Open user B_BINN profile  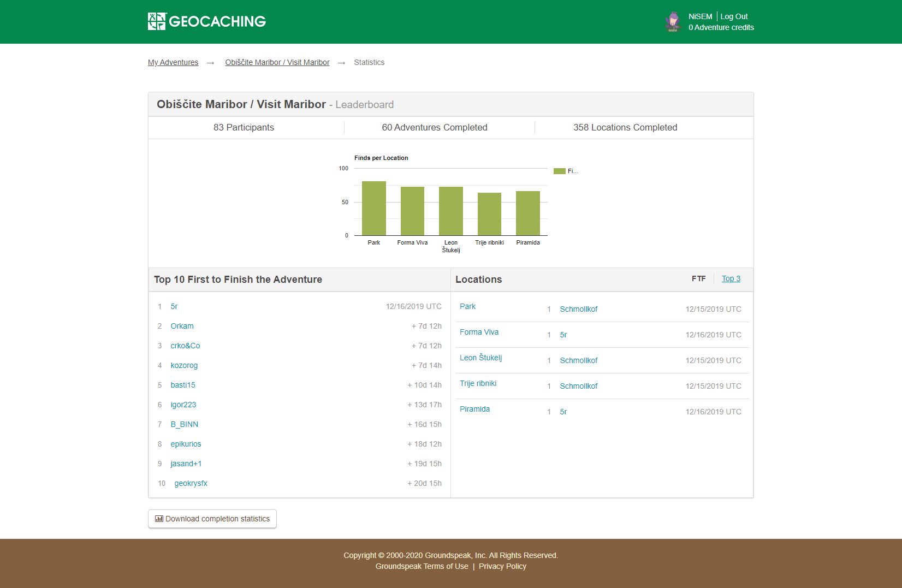pyautogui.click(x=185, y=424)
